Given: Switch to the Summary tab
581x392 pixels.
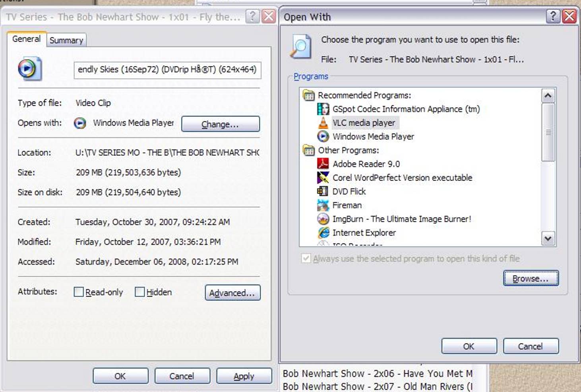Looking at the screenshot, I should click(x=66, y=40).
